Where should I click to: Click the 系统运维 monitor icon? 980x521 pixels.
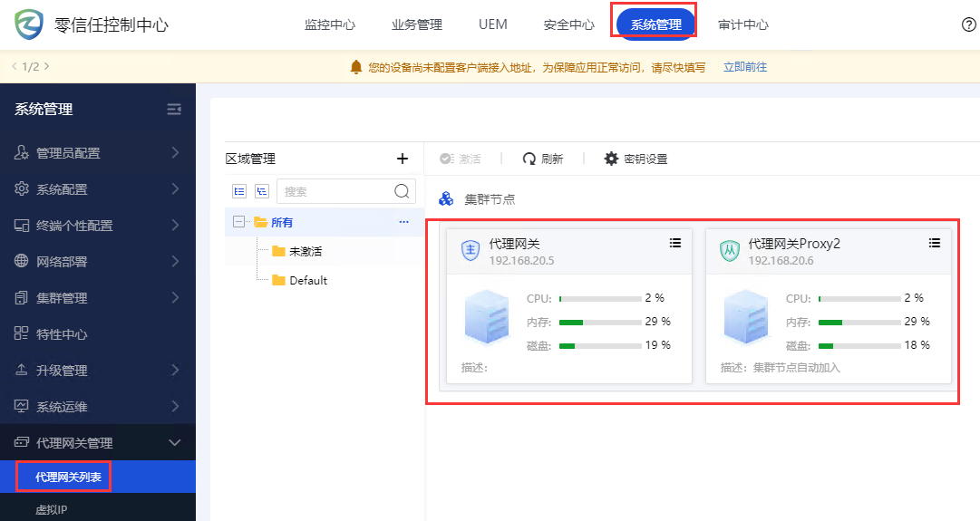pyautogui.click(x=21, y=406)
